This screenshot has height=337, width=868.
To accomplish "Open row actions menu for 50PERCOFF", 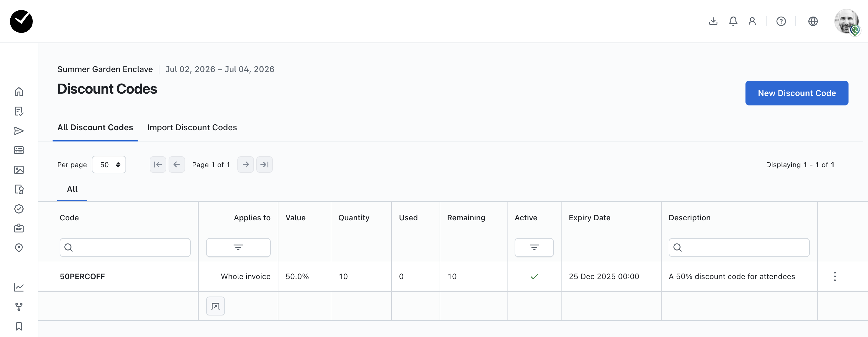I will [834, 276].
